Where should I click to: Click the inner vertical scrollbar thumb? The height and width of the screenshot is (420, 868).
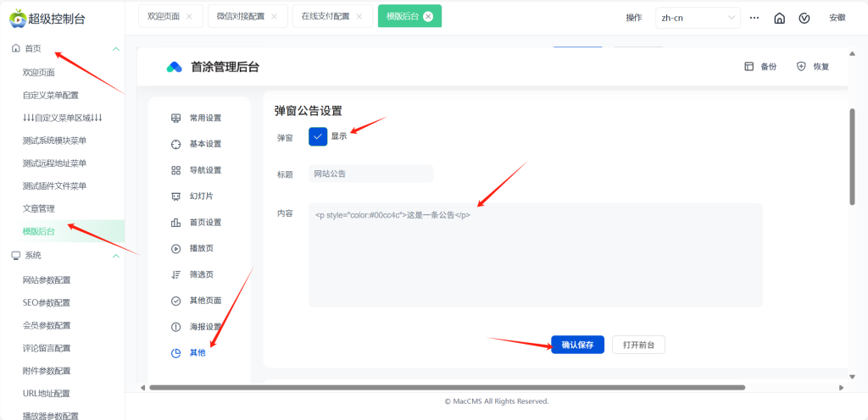853,157
